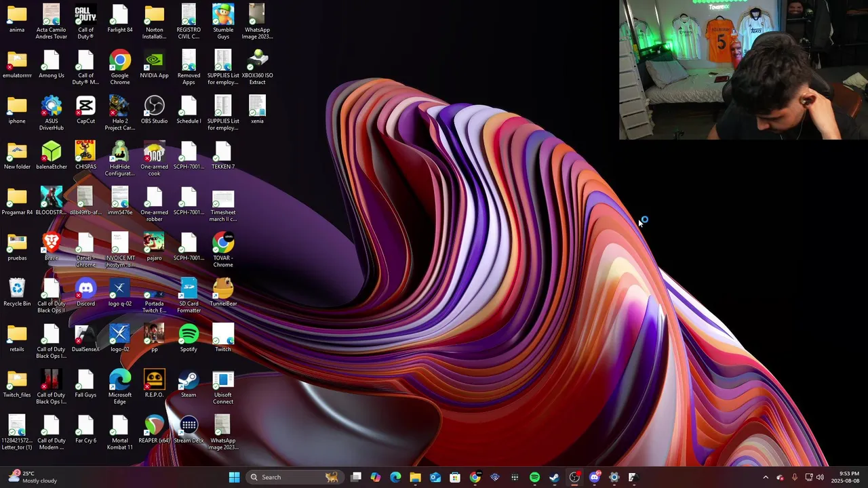Switch to Discord in the taskbar
This screenshot has width=868, height=488.
point(595,477)
